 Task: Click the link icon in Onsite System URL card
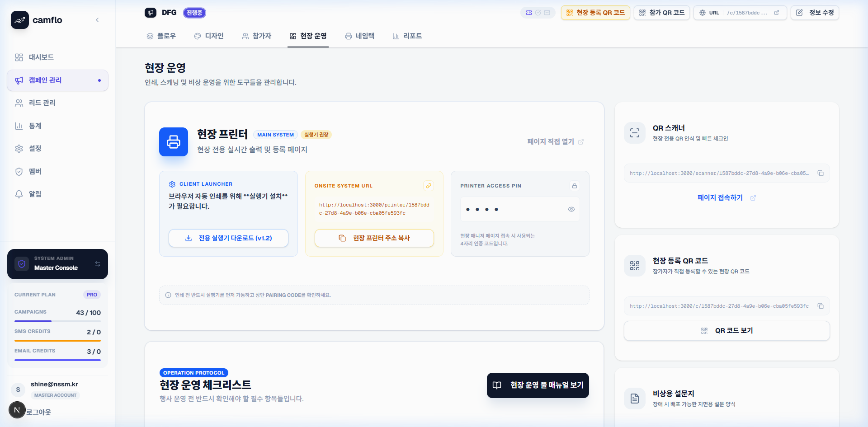click(x=428, y=186)
